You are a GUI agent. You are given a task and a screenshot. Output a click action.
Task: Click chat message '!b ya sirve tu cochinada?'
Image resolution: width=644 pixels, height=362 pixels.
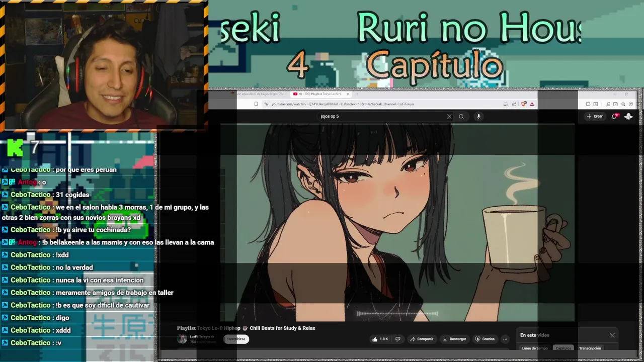click(93, 230)
